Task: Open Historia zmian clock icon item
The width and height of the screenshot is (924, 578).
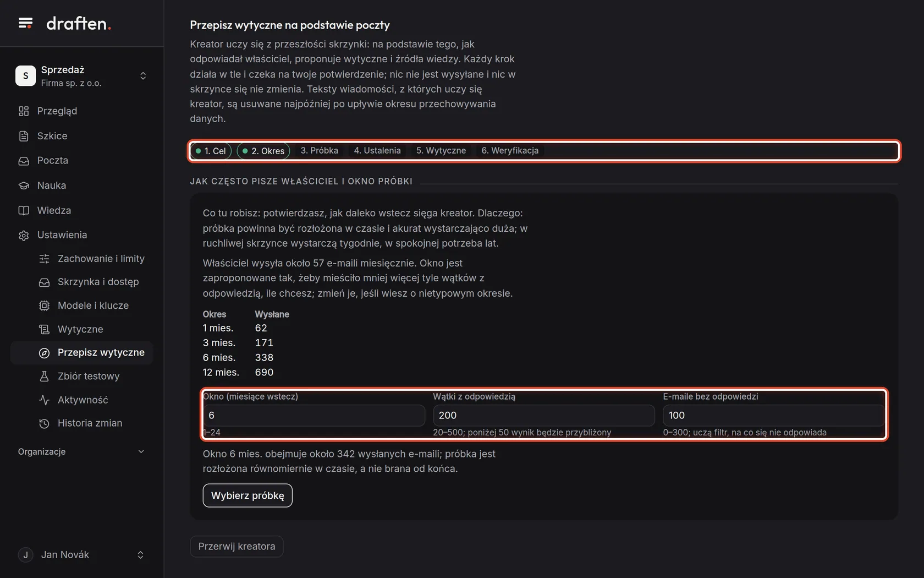Action: pos(45,423)
